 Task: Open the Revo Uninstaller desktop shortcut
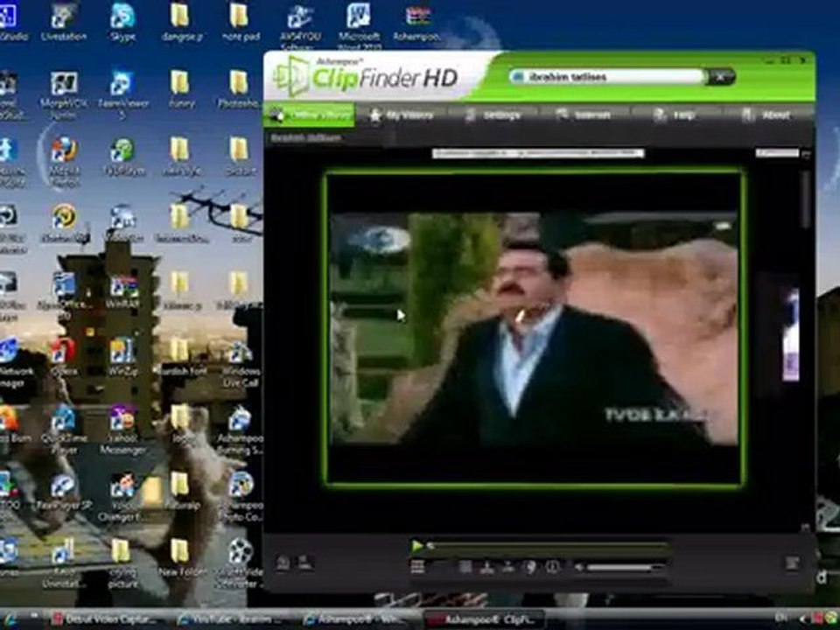point(63,563)
